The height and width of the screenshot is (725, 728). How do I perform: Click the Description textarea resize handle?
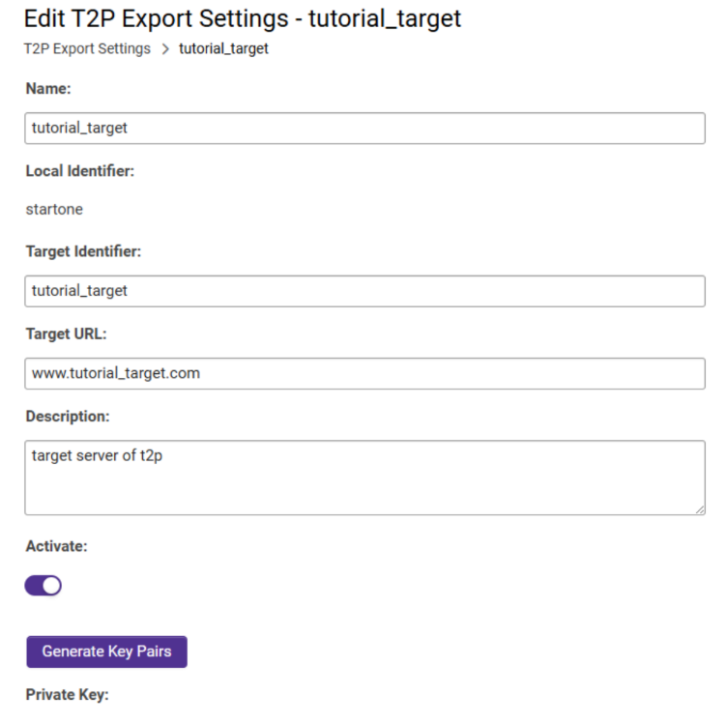point(699,508)
